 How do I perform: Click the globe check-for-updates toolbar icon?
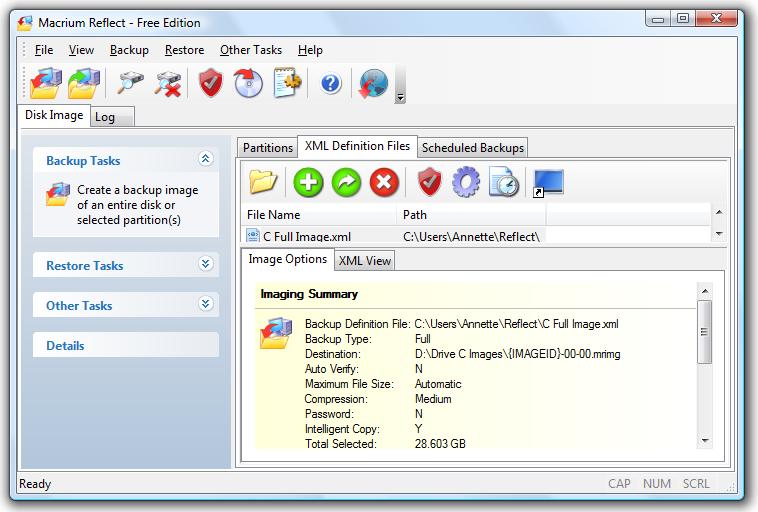(x=373, y=84)
